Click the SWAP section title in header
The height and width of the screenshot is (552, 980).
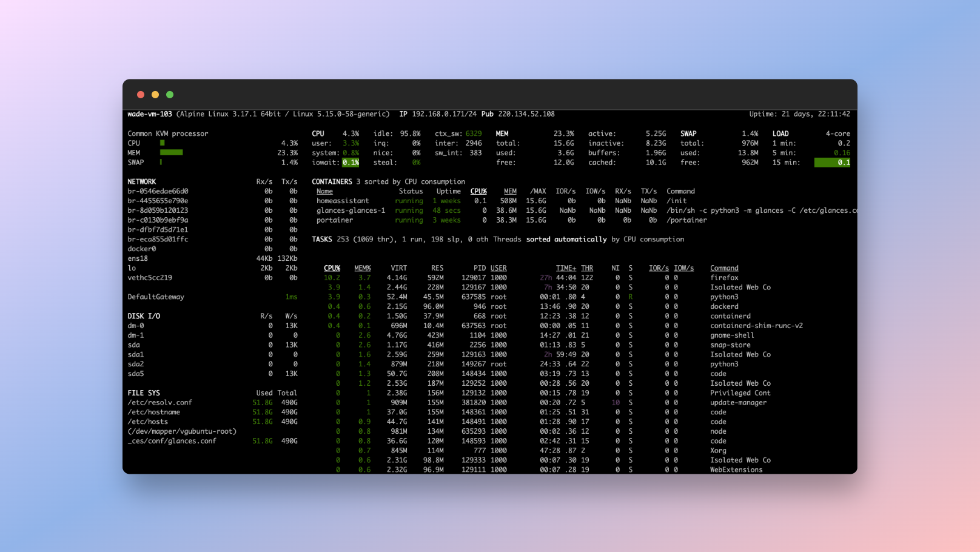tap(688, 133)
